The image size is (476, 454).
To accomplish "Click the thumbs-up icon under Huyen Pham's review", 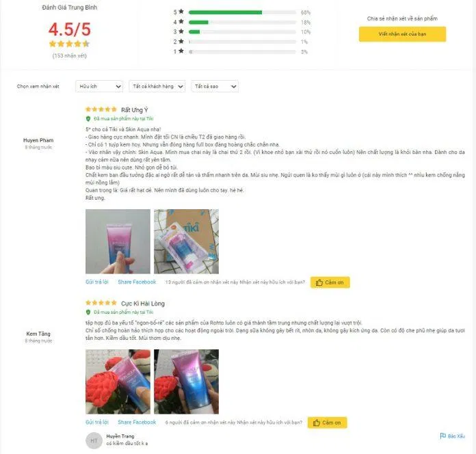I will (319, 282).
